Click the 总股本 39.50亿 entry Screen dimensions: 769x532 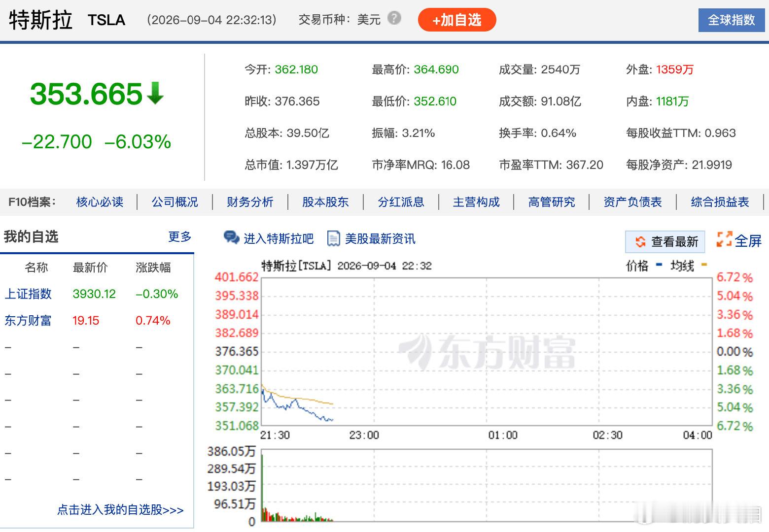point(287,133)
